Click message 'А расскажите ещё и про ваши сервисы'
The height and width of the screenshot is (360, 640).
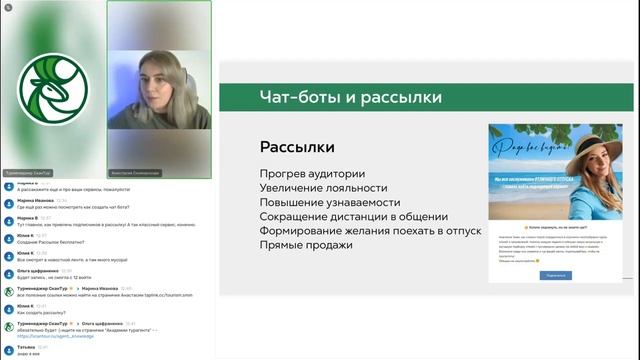73,190
